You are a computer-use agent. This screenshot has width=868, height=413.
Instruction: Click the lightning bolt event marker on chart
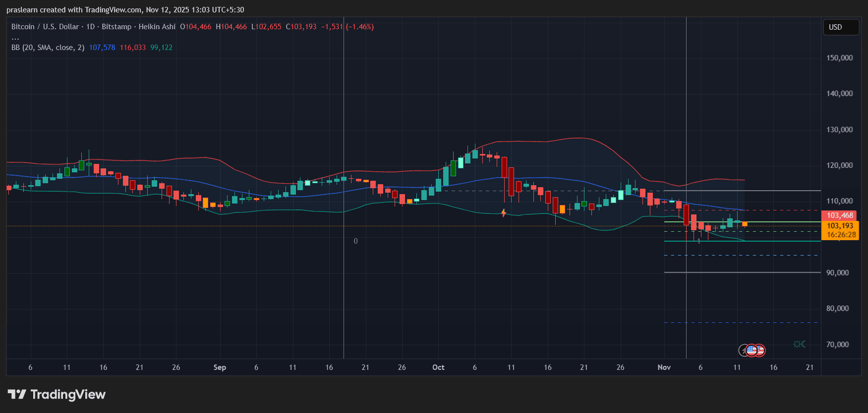503,213
